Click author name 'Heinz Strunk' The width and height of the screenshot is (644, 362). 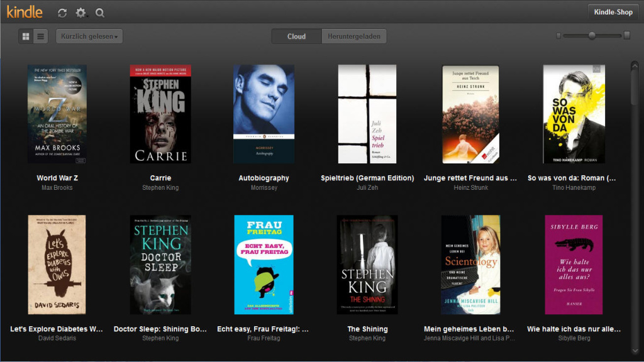pyautogui.click(x=470, y=187)
